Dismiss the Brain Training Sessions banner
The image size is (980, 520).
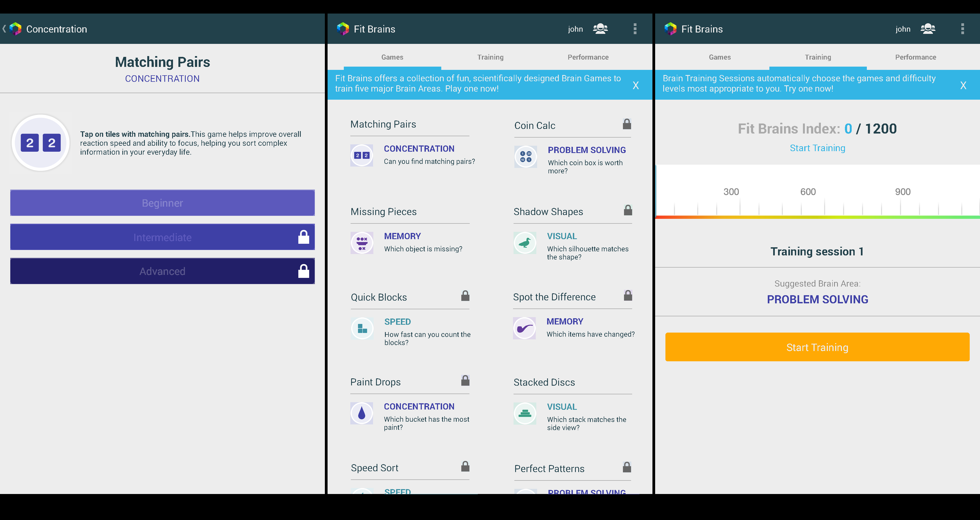click(x=963, y=85)
